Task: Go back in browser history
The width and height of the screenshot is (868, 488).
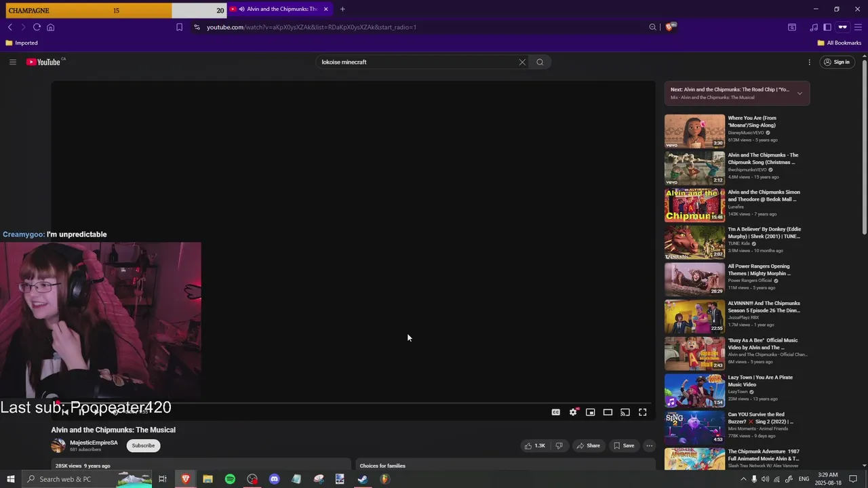Action: (x=10, y=27)
